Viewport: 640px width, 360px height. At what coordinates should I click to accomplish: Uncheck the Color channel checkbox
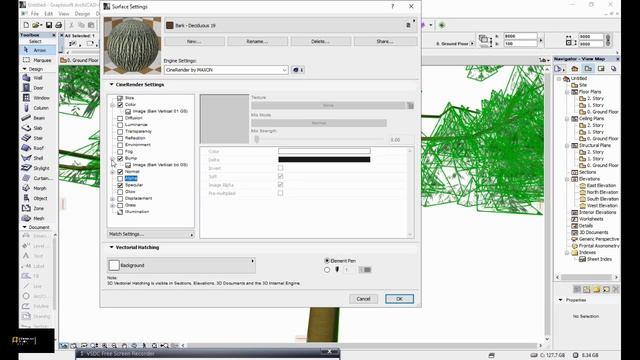point(120,105)
